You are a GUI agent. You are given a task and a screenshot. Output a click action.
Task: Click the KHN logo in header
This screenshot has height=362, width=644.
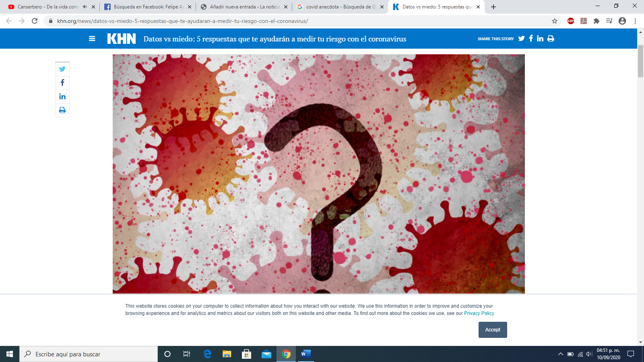(121, 39)
